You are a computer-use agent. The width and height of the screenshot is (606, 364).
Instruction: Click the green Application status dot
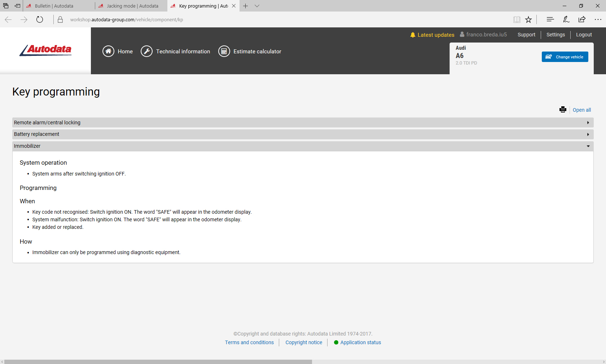pos(336,342)
